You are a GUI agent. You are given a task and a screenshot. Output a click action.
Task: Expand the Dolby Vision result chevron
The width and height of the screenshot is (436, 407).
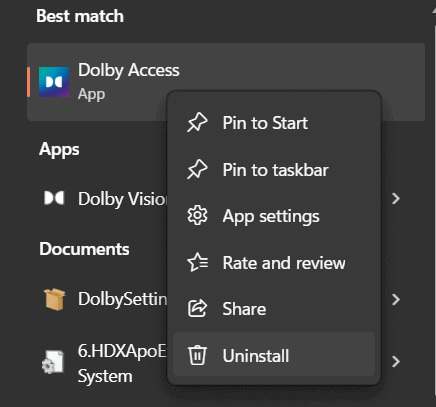(396, 198)
